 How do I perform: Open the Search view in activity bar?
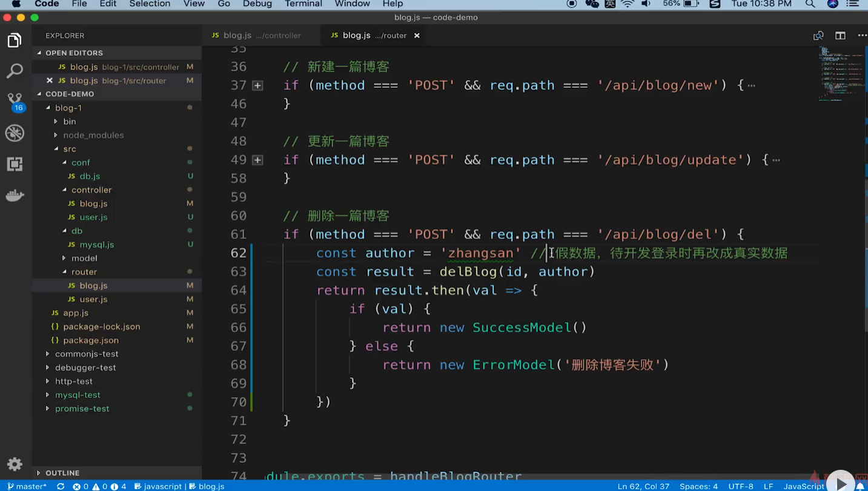[15, 71]
